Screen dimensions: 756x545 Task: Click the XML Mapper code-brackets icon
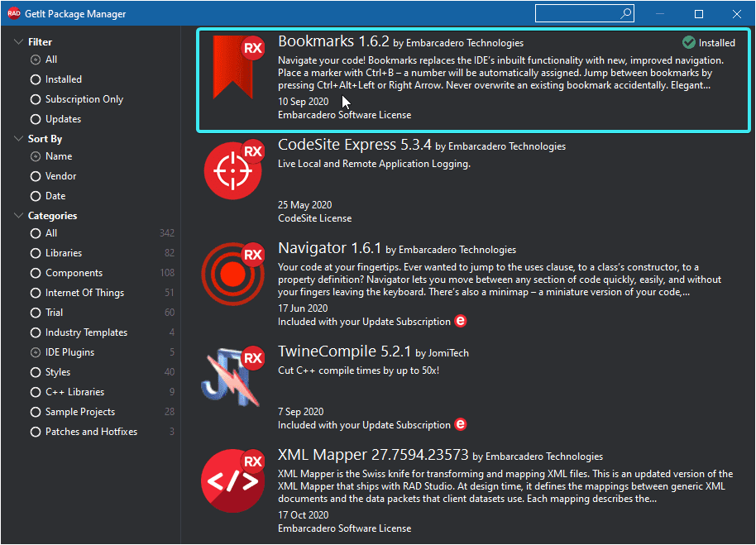coord(233,480)
